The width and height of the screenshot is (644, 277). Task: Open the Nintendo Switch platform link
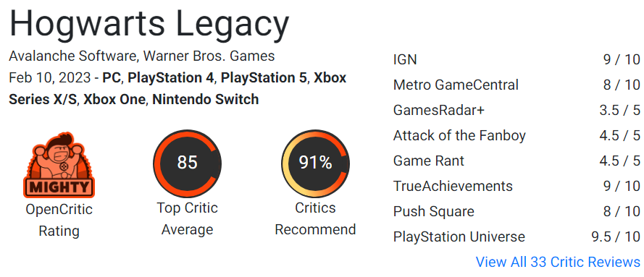pyautogui.click(x=205, y=99)
